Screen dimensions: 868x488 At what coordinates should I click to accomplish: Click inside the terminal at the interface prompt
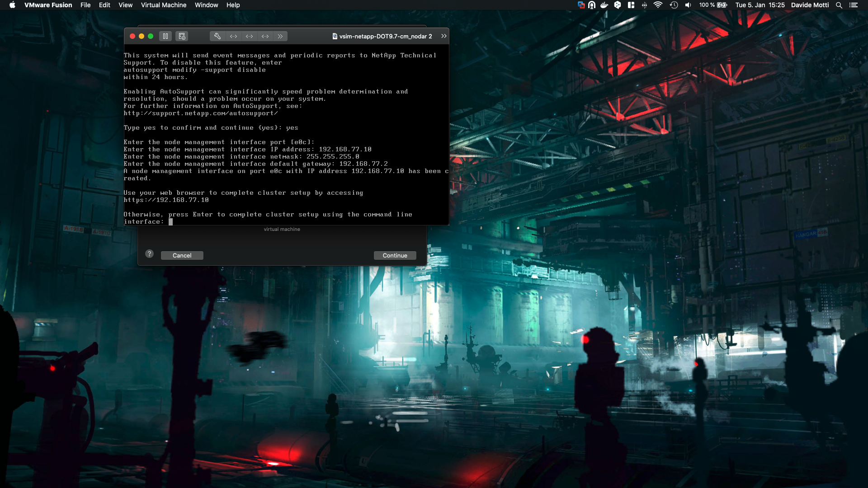pos(171,222)
